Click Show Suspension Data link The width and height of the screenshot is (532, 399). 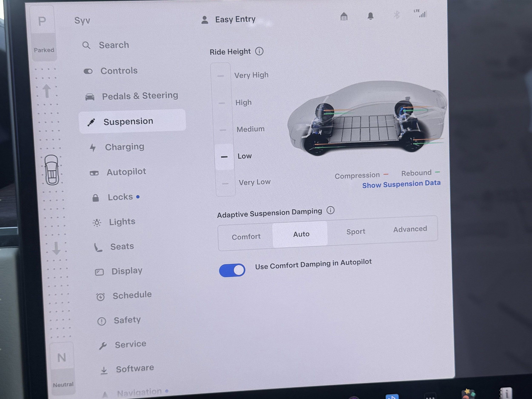coord(401,184)
